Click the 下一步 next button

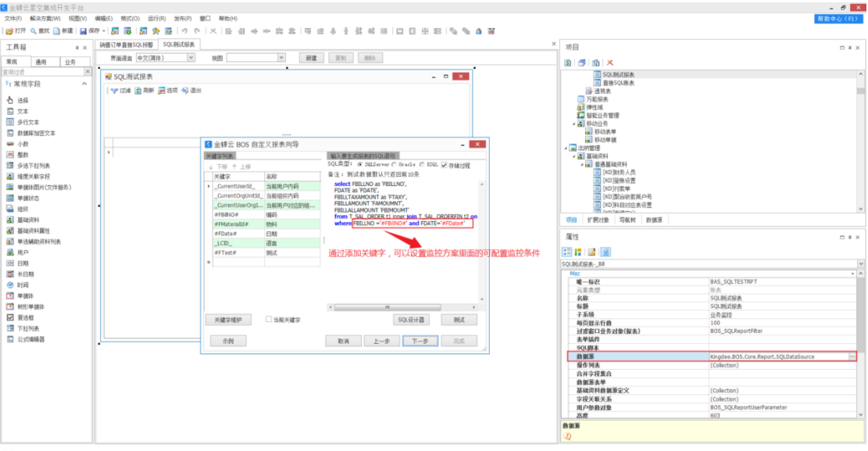(420, 341)
